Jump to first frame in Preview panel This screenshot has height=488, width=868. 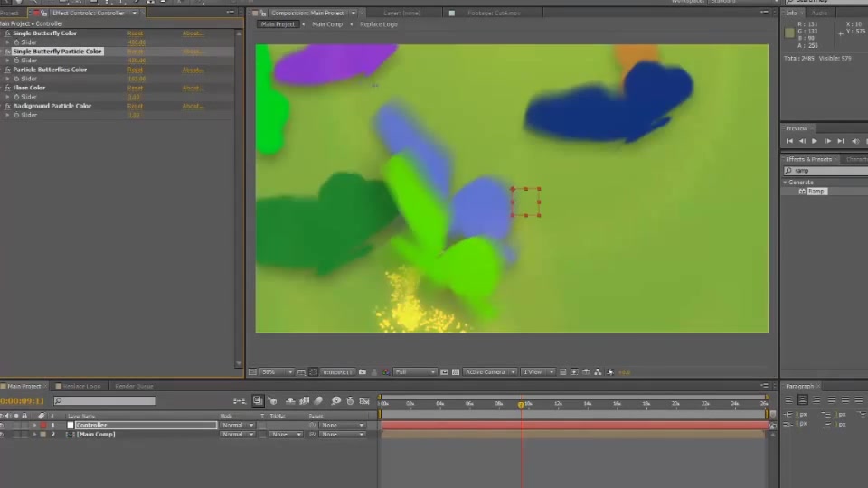(789, 141)
